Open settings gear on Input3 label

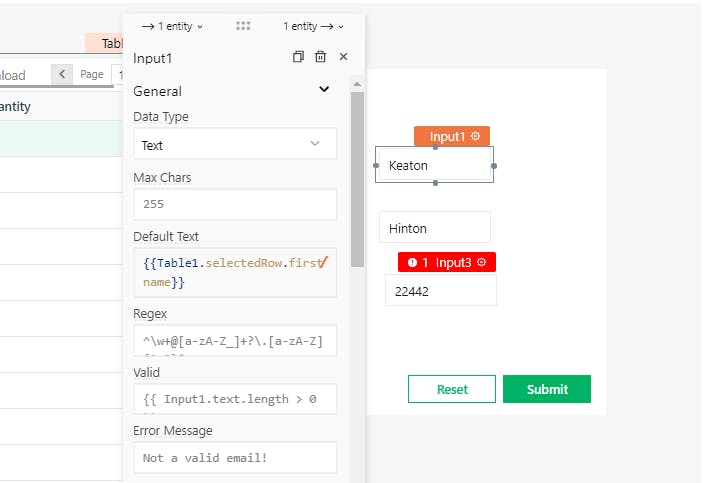[481, 262]
